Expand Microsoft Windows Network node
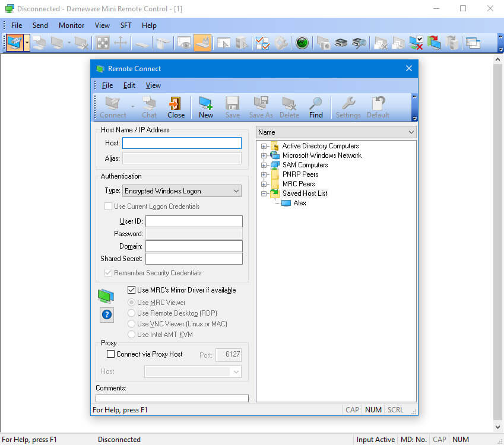The width and height of the screenshot is (504, 445). pyautogui.click(x=264, y=156)
